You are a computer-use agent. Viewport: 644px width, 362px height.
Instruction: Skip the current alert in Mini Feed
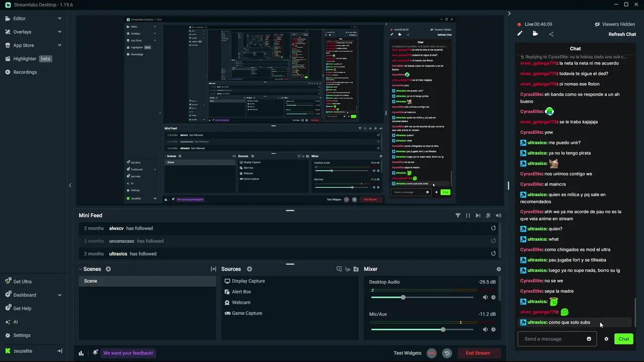click(x=478, y=215)
